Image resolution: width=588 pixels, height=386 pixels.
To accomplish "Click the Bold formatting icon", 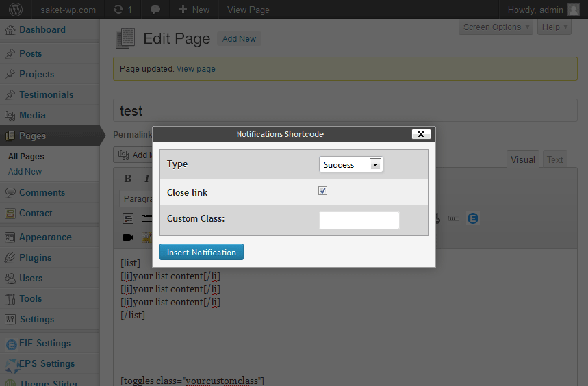I will pos(128,179).
